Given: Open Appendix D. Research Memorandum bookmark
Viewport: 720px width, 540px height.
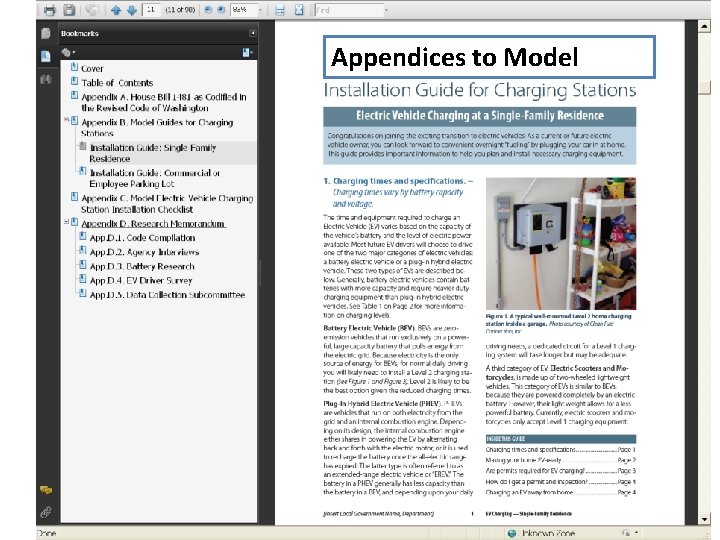Looking at the screenshot, I should tap(153, 224).
